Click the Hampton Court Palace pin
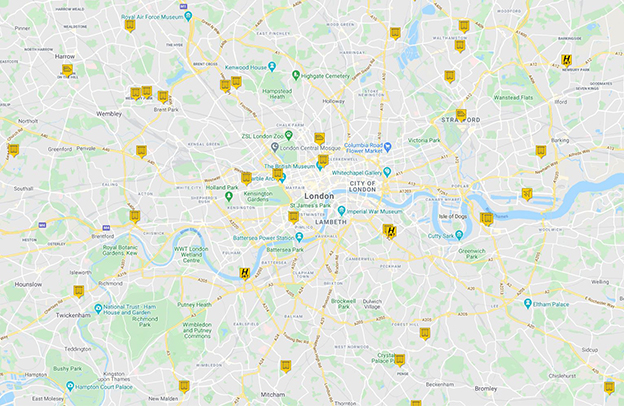The width and height of the screenshot is (624, 406). (x=70, y=386)
